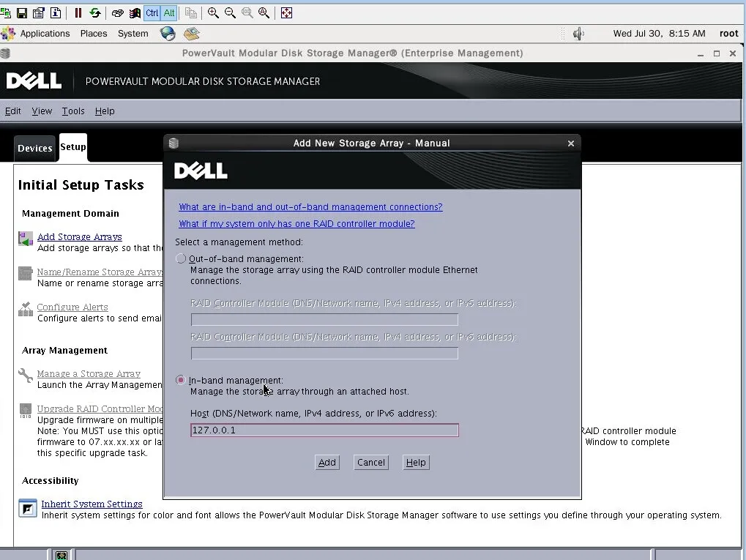Click the Host address field showing 127.0.0.1
746x560 pixels.
[324, 430]
